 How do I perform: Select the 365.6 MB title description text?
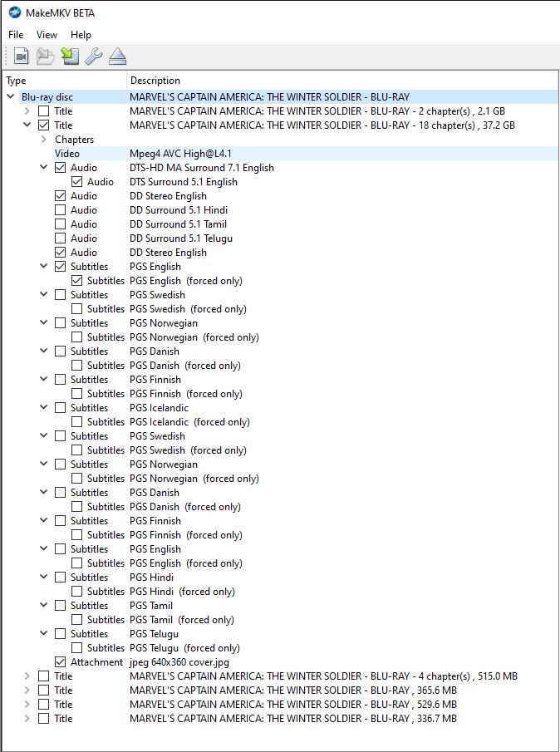click(293, 691)
